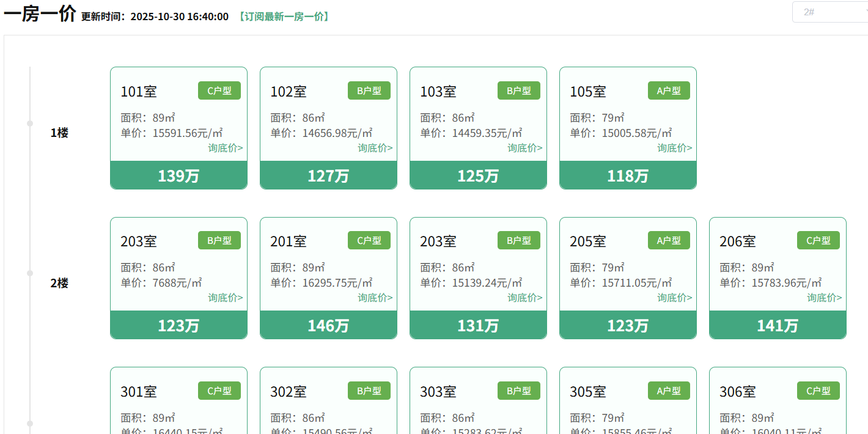This screenshot has height=434, width=868.
Task: Click the 139万 price bar
Action: [x=178, y=175]
